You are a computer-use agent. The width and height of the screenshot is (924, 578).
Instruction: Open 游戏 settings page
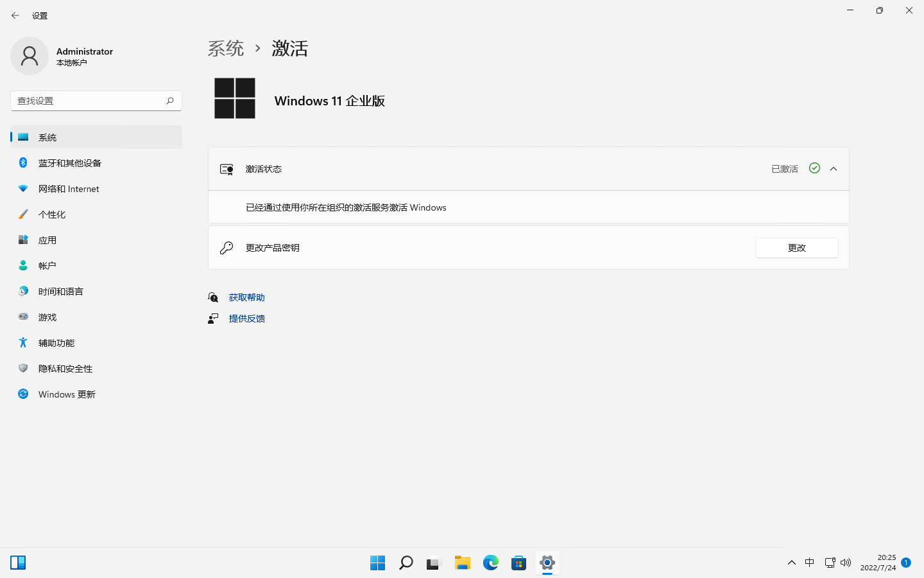point(96,317)
